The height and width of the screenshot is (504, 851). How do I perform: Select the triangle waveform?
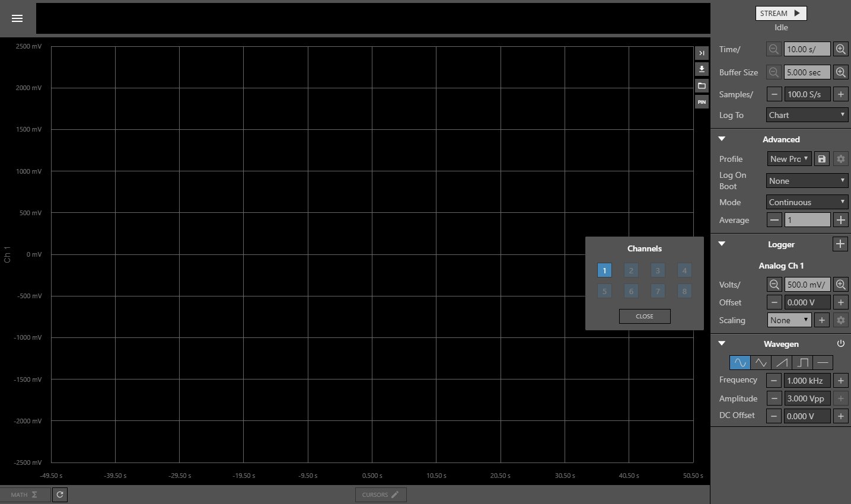coord(760,362)
